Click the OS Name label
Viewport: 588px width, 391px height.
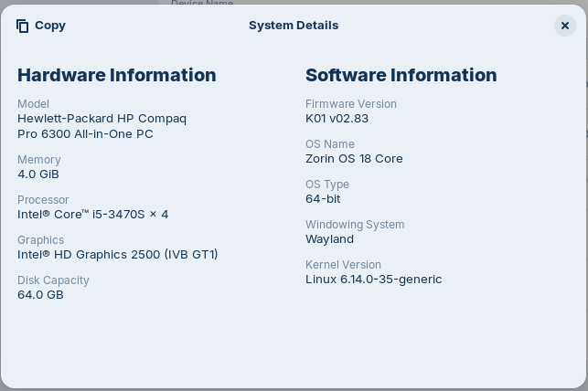(x=330, y=143)
